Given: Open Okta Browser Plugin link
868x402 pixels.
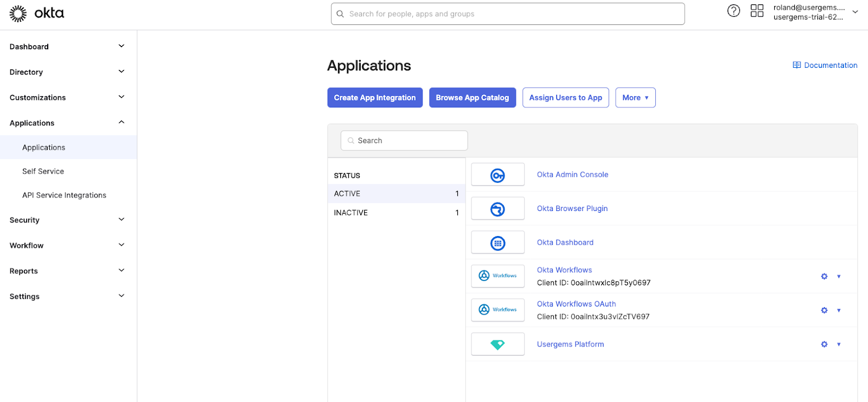Looking at the screenshot, I should tap(572, 208).
